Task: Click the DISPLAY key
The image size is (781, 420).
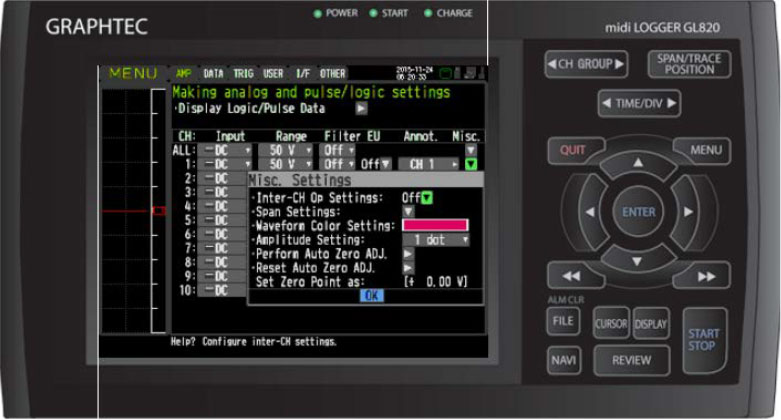Action: (651, 324)
